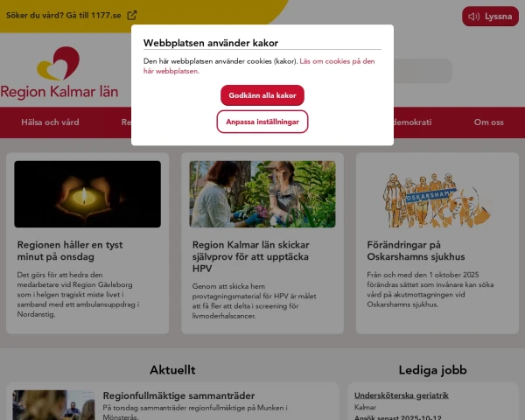Select the demokrati navigation item
The width and height of the screenshot is (525, 420).
tap(412, 122)
